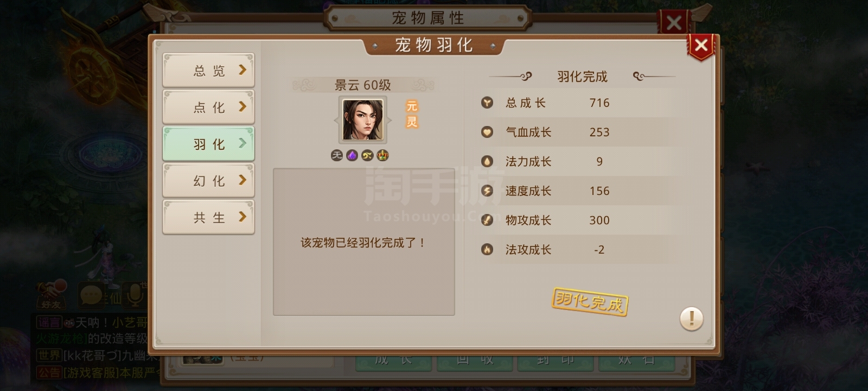Click the arrow on the 羽化 tab
This screenshot has width=868, height=391.
point(242,143)
